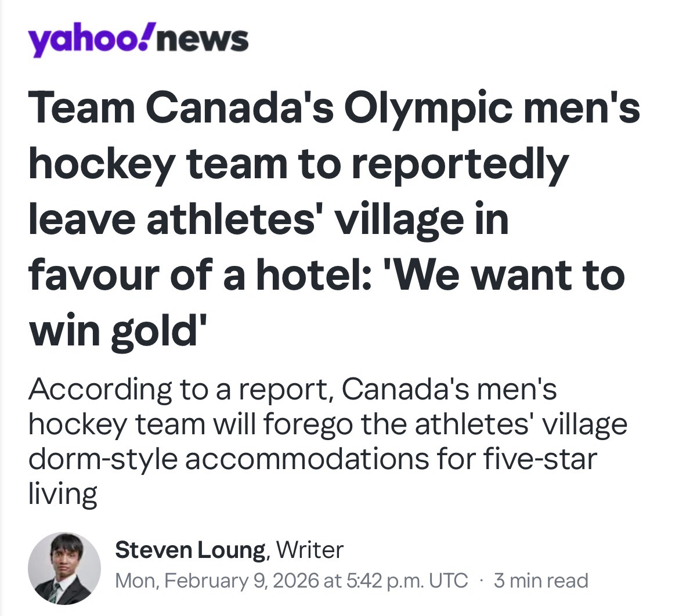Click "win gold" on the headline's last line
The image size is (679, 616).
[115, 332]
